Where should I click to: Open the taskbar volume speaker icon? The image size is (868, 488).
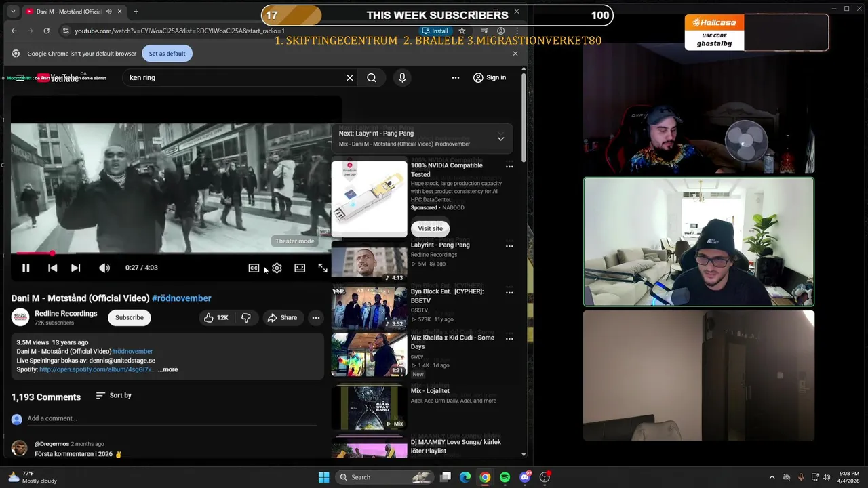point(826,477)
